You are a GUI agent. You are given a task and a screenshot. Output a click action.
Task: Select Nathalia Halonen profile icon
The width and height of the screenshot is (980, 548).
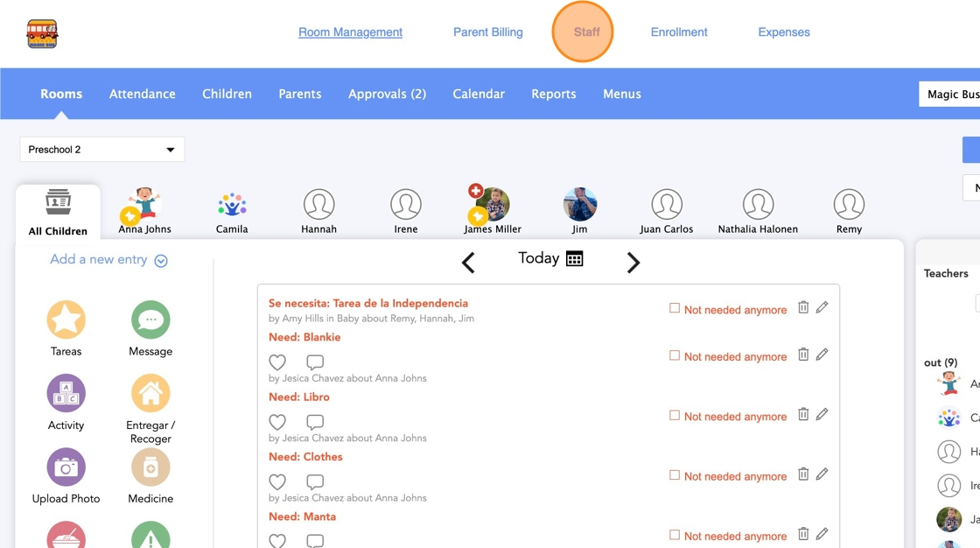click(x=758, y=205)
